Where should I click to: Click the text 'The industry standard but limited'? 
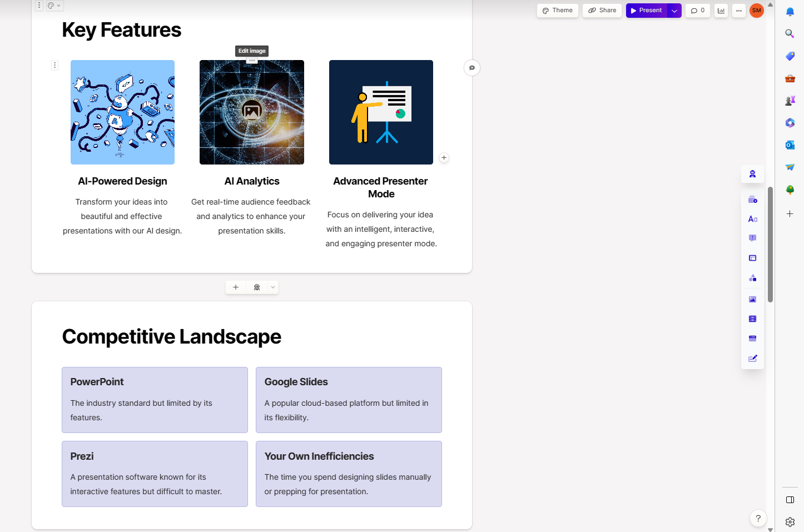click(130, 403)
